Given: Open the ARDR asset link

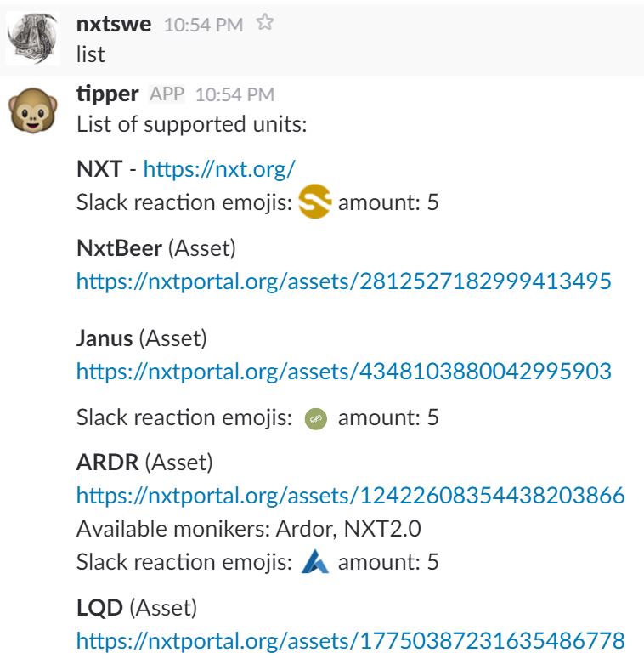Looking at the screenshot, I should tap(350, 495).
